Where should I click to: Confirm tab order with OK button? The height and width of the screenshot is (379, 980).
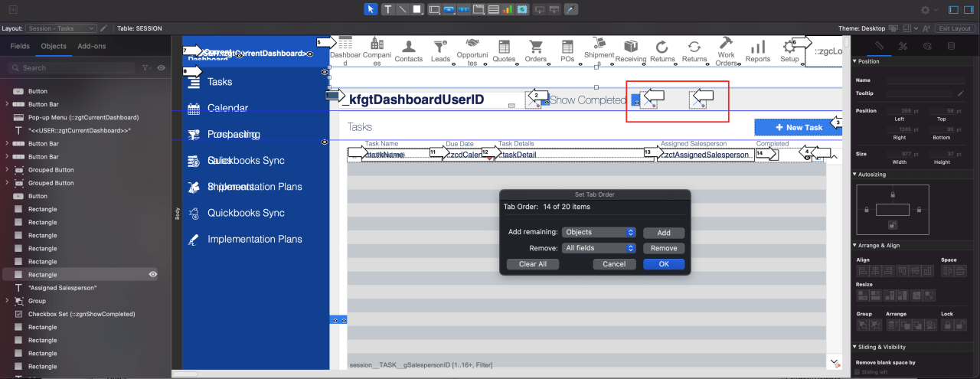pyautogui.click(x=664, y=264)
